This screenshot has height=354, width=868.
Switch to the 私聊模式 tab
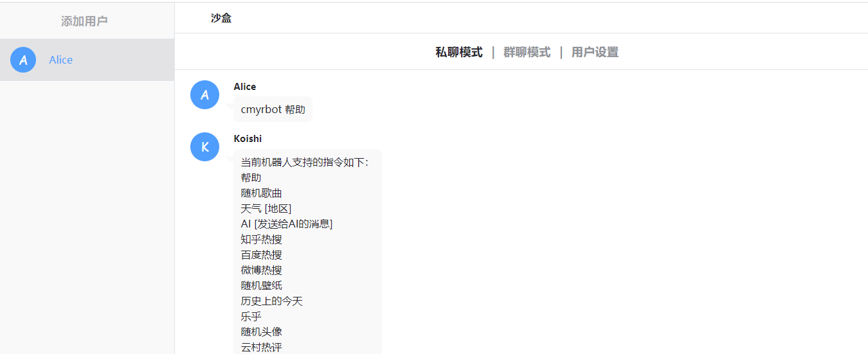(458, 52)
